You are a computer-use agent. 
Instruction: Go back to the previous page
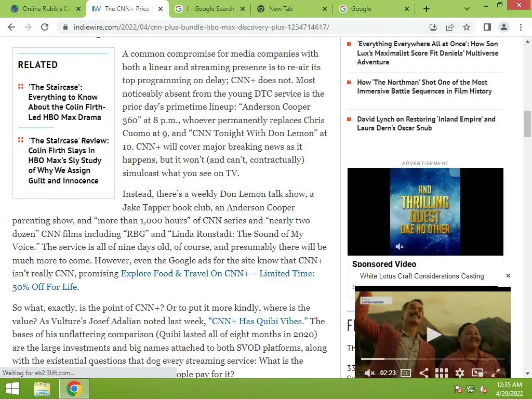(11, 27)
